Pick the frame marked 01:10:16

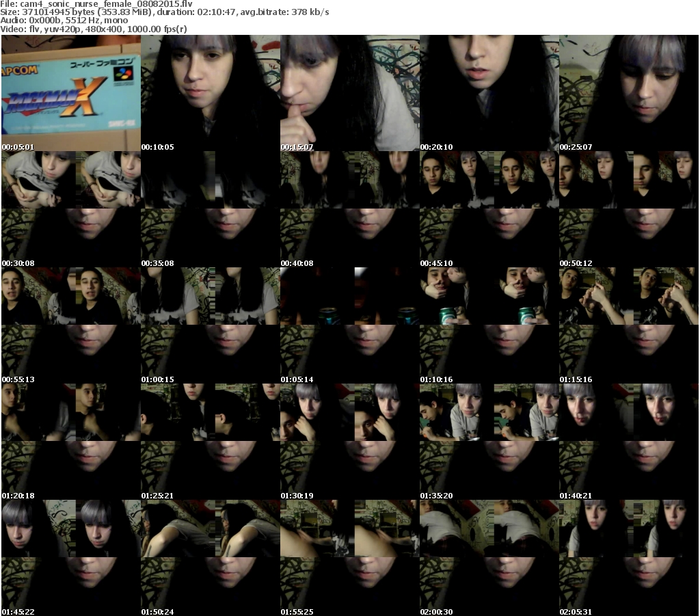coord(489,325)
